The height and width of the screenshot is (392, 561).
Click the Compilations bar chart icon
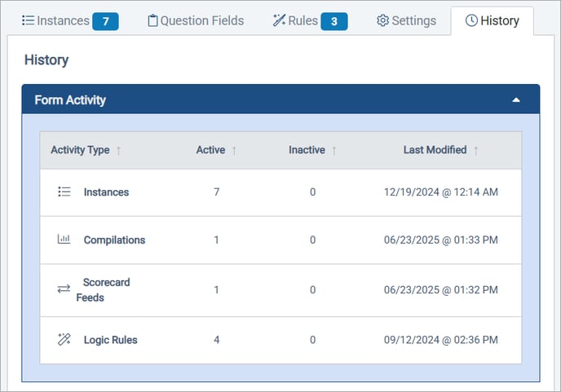(x=64, y=240)
